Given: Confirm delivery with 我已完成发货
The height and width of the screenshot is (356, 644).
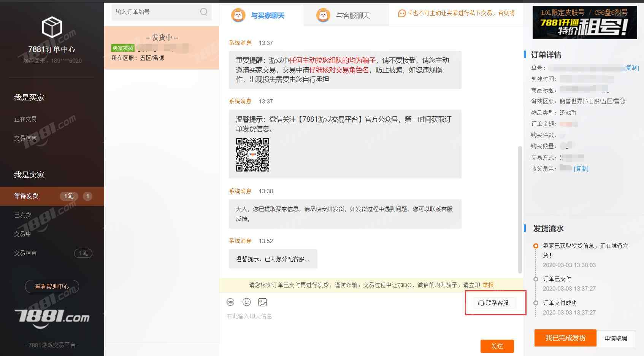Looking at the screenshot, I should tap(565, 338).
